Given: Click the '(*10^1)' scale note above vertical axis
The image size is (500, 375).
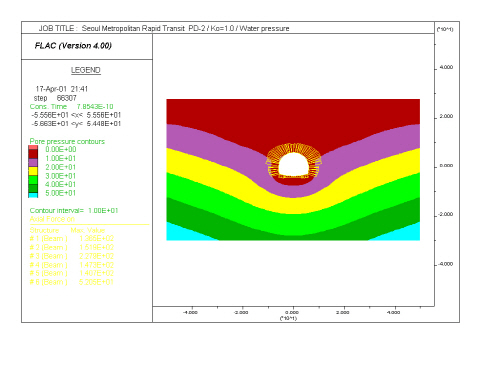Looking at the screenshot, I should point(445,29).
